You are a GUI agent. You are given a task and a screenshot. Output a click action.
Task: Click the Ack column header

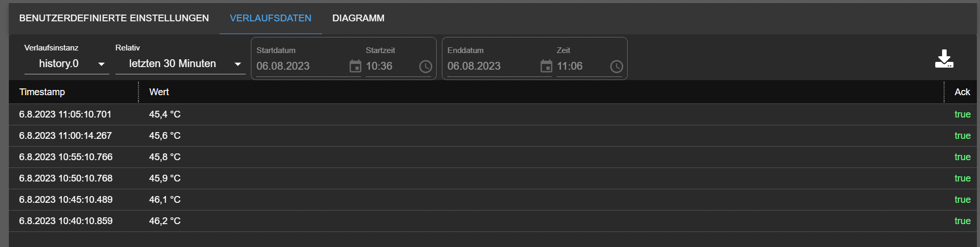(x=962, y=92)
